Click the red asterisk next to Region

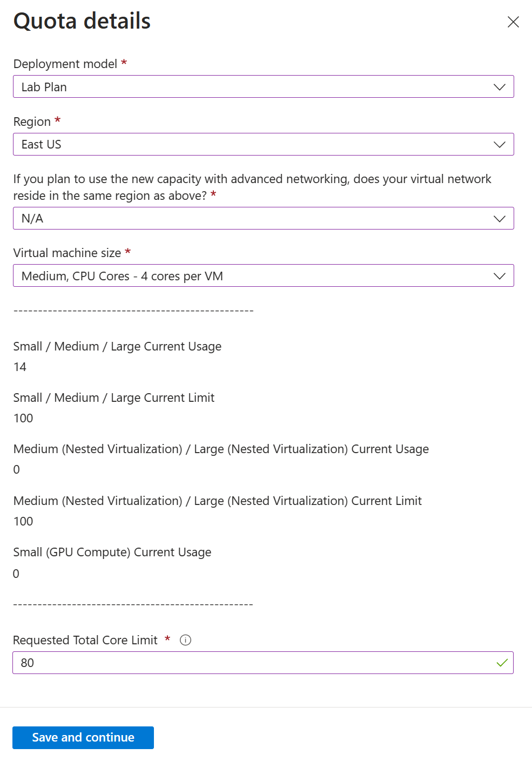(57, 121)
